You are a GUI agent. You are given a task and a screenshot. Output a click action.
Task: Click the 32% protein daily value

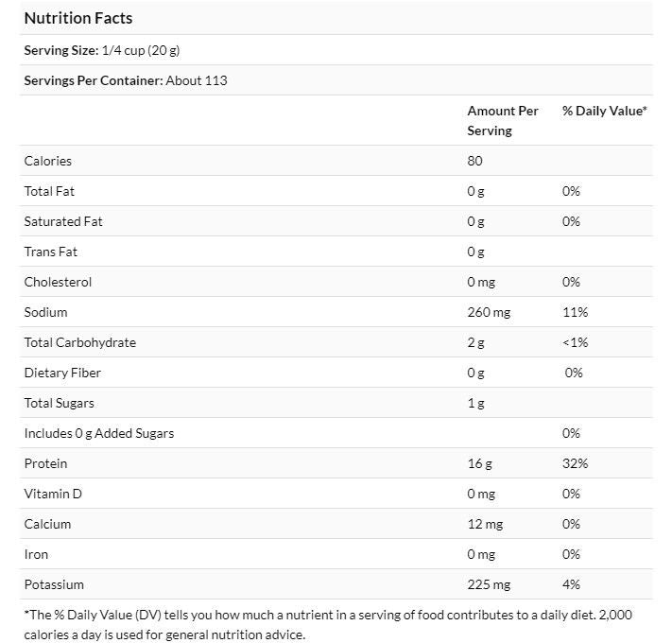(575, 463)
